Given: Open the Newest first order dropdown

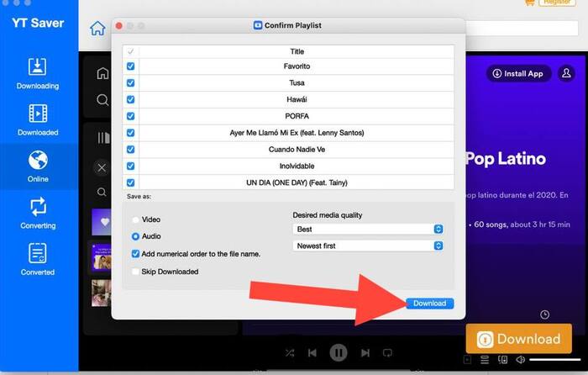Looking at the screenshot, I should pyautogui.click(x=368, y=246).
